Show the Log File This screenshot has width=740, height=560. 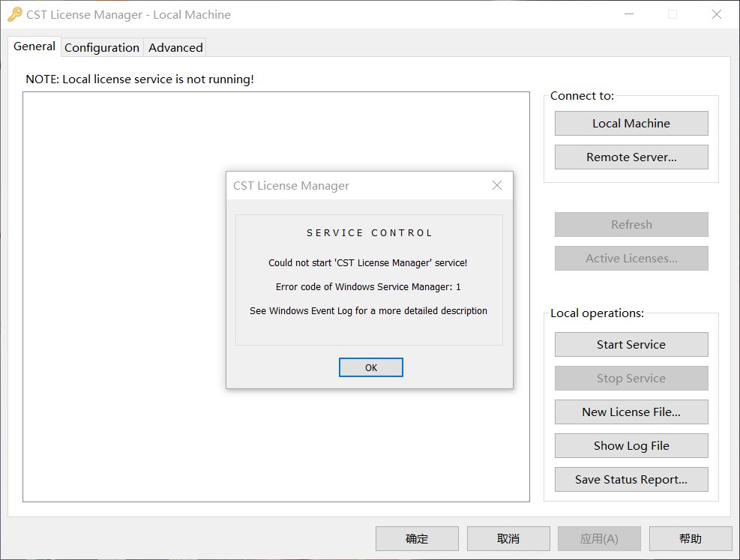click(x=631, y=446)
